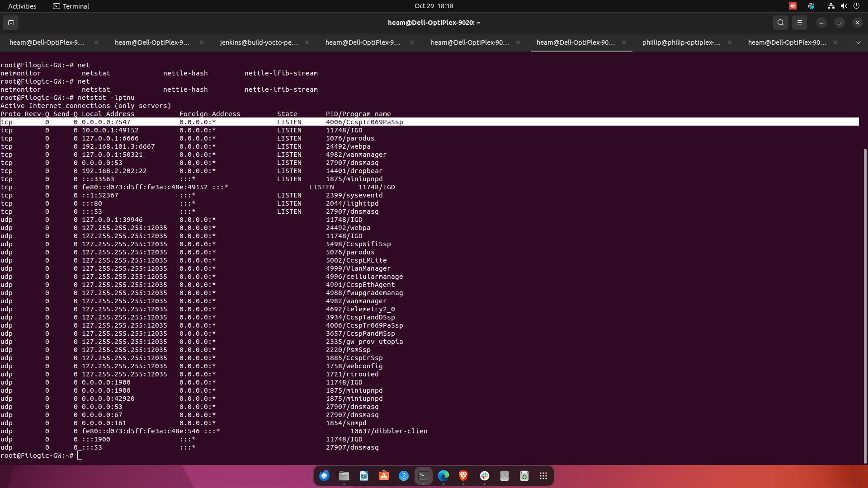Viewport: 868px width, 488px height.
Task: Open Thunderbird from the dock
Action: tap(324, 476)
